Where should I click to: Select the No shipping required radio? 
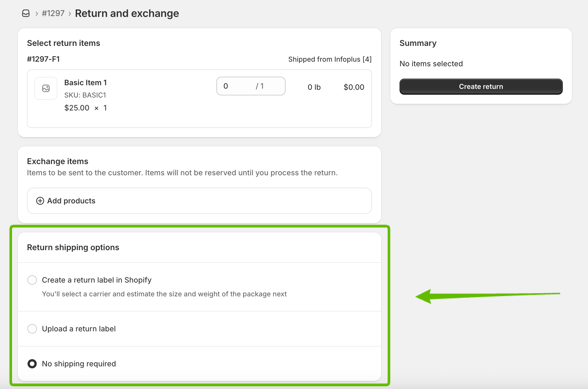coord(32,364)
